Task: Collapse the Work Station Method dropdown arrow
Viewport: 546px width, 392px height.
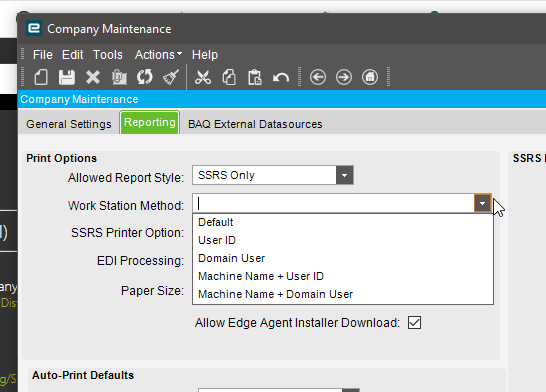Action: pyautogui.click(x=483, y=203)
